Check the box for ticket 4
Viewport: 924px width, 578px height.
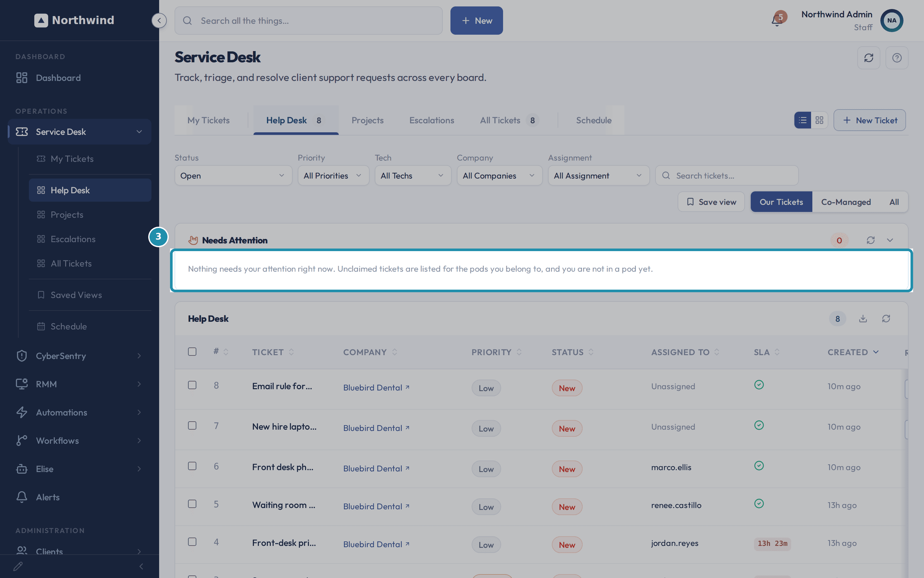click(x=192, y=542)
